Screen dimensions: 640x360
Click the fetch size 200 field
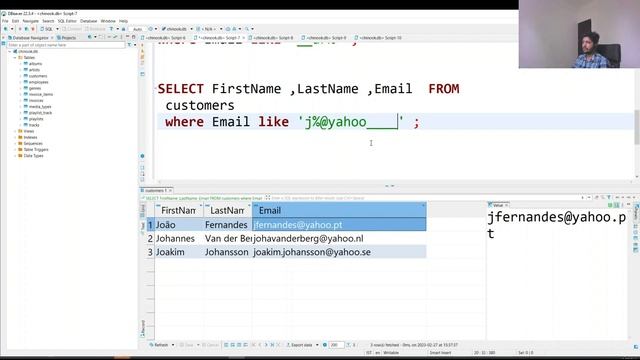coord(336,345)
